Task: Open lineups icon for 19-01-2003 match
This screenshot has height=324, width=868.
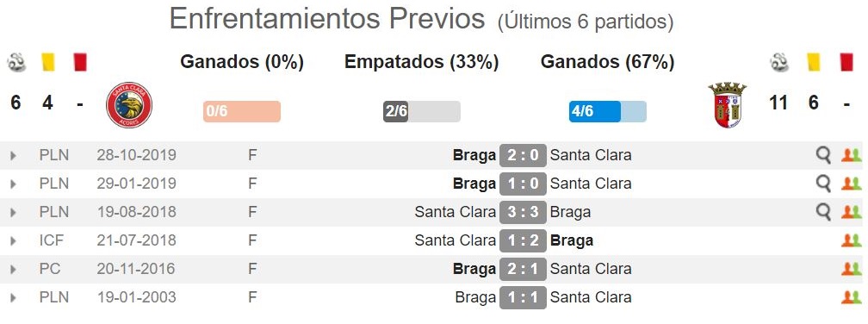Action: tap(852, 297)
